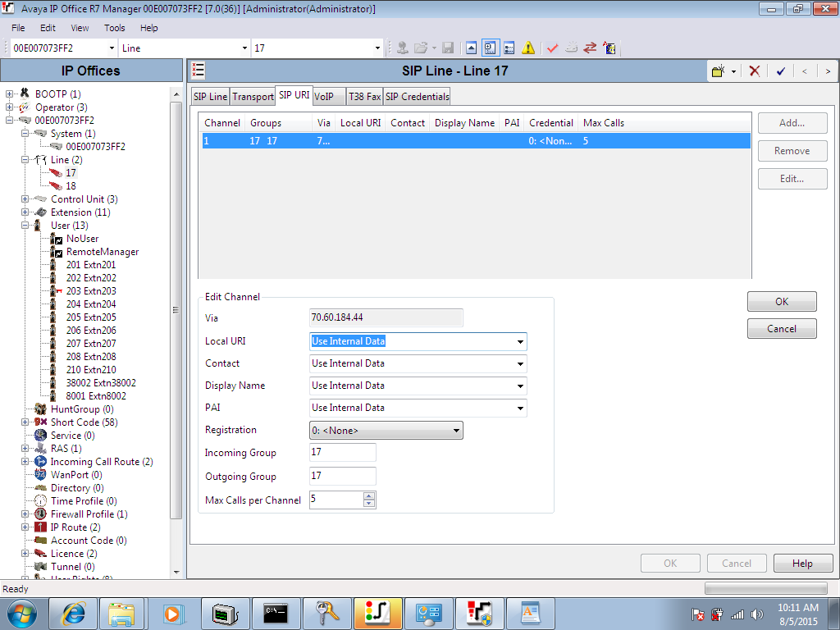Increase Max Calls per Channel with up arrow

[x=369, y=496]
